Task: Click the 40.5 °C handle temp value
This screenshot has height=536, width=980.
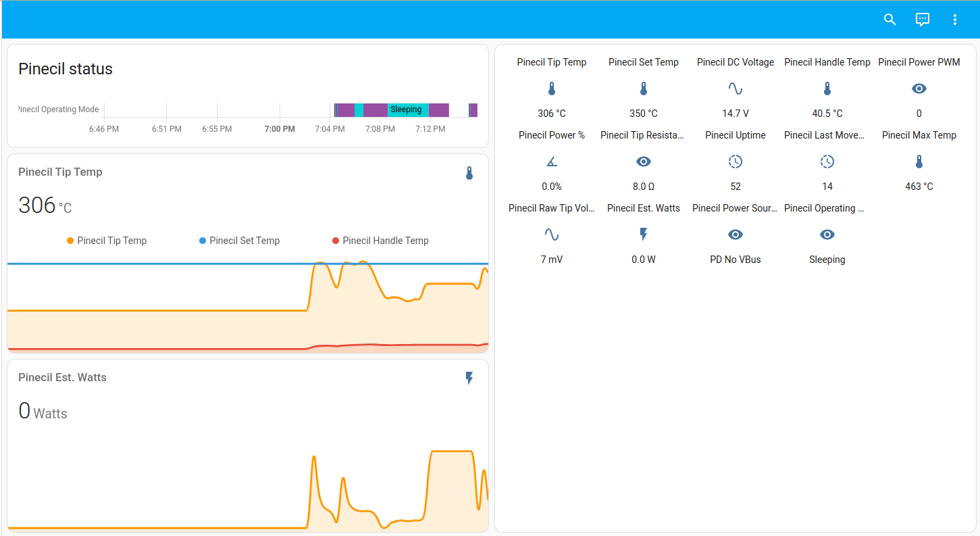Action: 827,114
